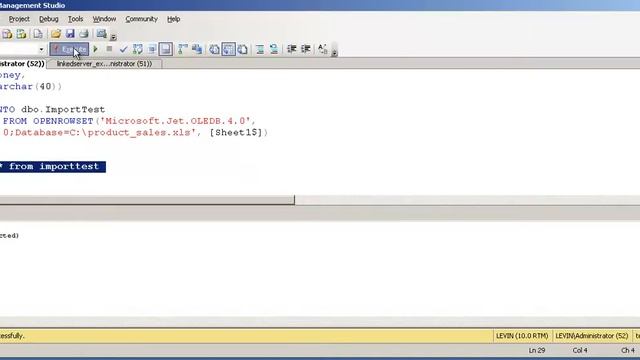
Task: Click the Cancel Executing Query stop icon
Action: click(109, 49)
